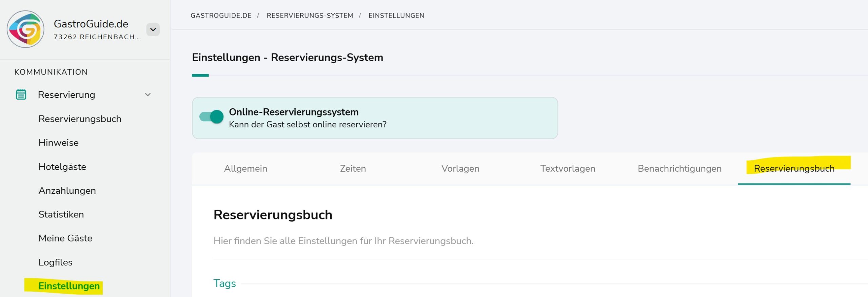The height and width of the screenshot is (297, 868).
Task: Click RESERVIERUNGS-SYSTEM in the breadcrumb
Action: point(310,16)
